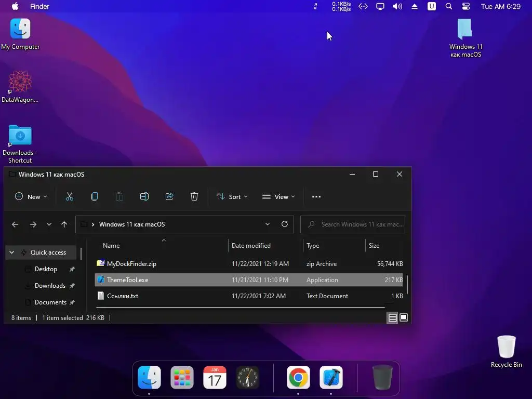Click the Delete trash icon in toolbar
This screenshot has height=399, width=532.
pyautogui.click(x=194, y=196)
